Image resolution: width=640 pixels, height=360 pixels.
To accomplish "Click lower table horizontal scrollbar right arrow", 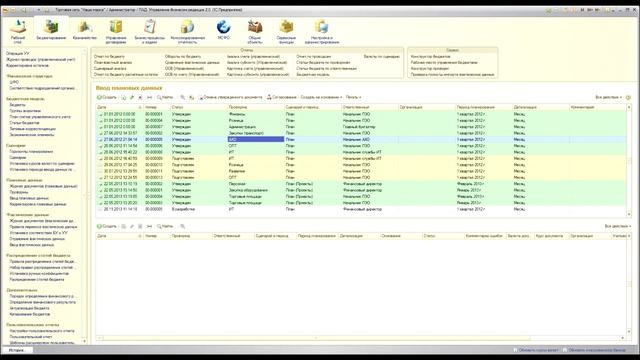I will tap(623, 338).
